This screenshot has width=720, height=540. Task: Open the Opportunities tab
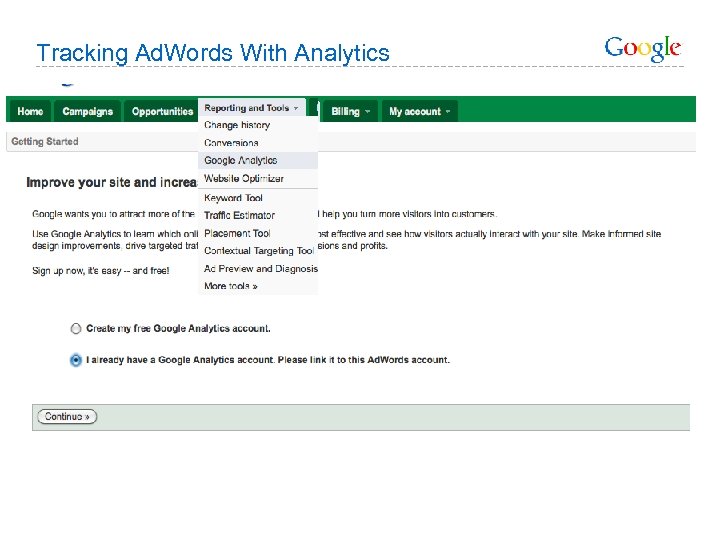coord(162,111)
